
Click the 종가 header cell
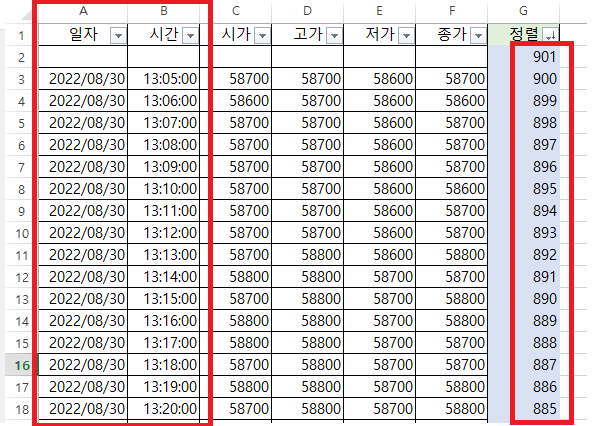point(452,35)
